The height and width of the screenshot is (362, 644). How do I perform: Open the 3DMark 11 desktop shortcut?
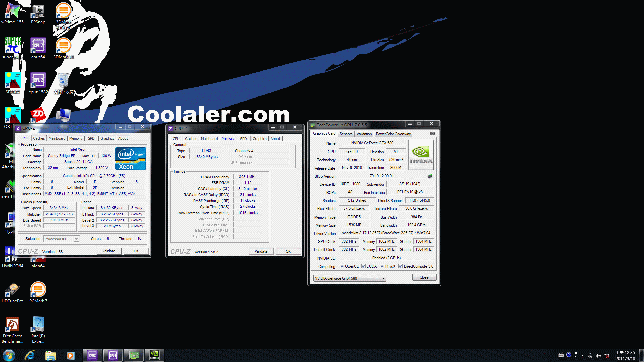(63, 48)
